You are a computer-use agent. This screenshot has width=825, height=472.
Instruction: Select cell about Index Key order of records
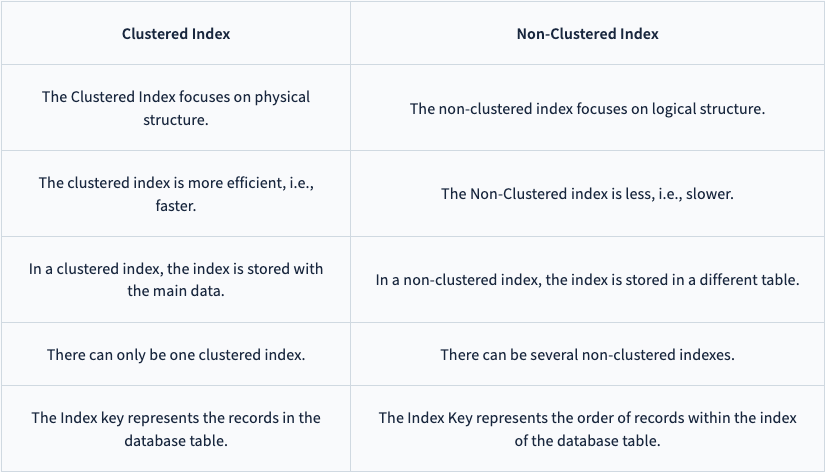click(587, 428)
